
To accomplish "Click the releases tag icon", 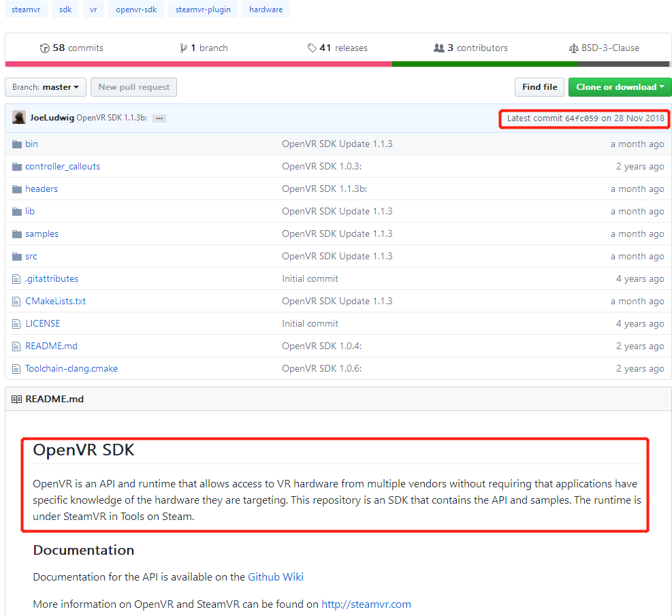I will tap(312, 48).
